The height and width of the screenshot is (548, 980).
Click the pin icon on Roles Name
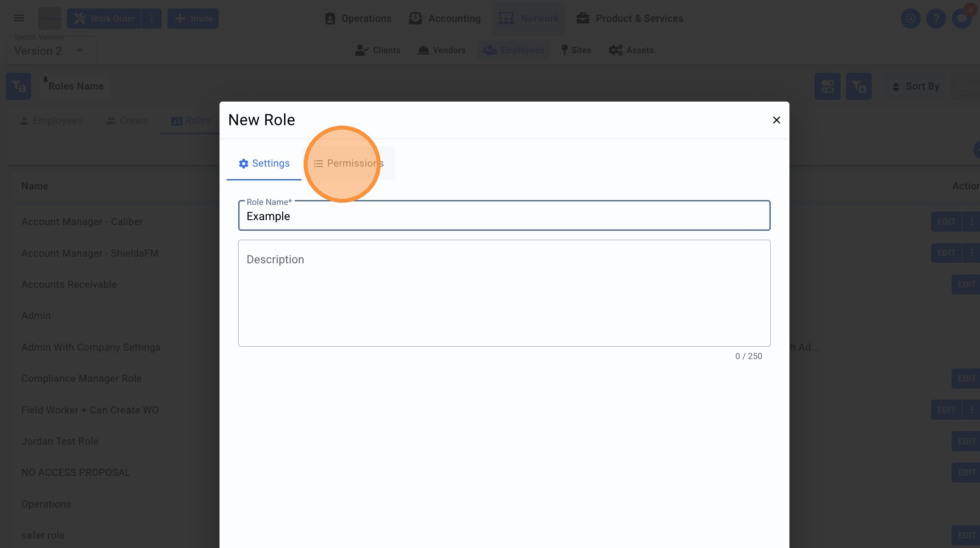[45, 80]
